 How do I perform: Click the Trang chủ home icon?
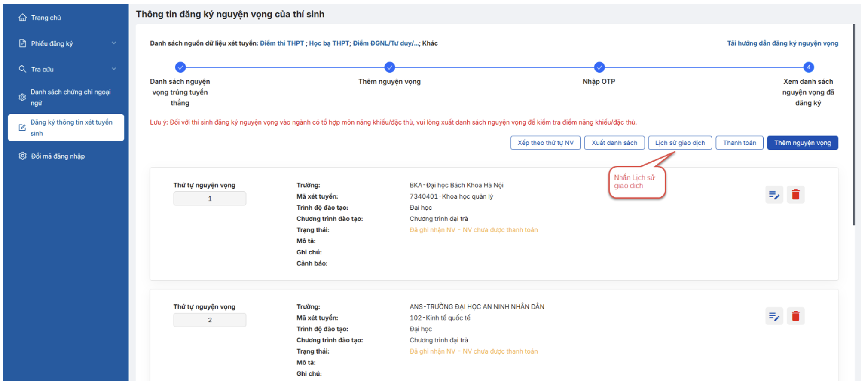(x=22, y=18)
